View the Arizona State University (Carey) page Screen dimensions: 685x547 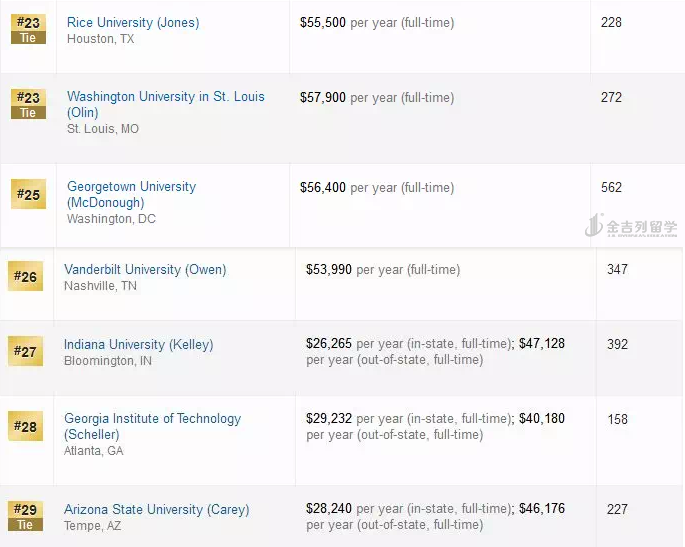[156, 509]
